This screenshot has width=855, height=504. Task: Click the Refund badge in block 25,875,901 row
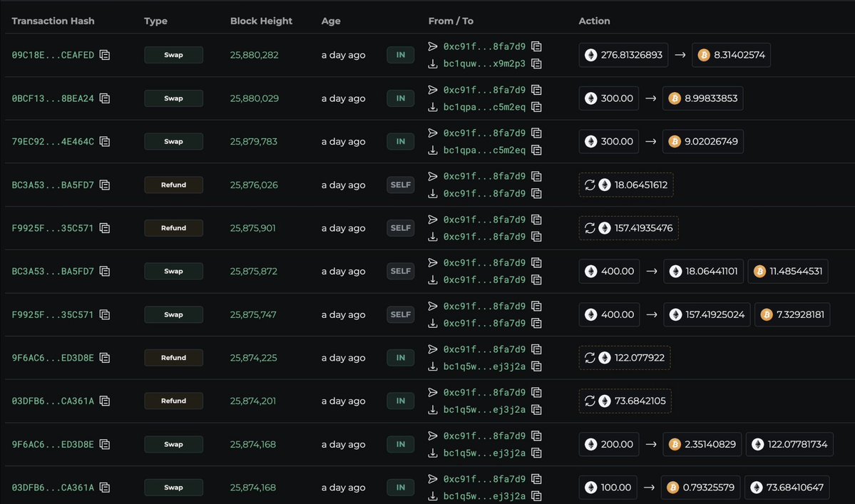(173, 228)
